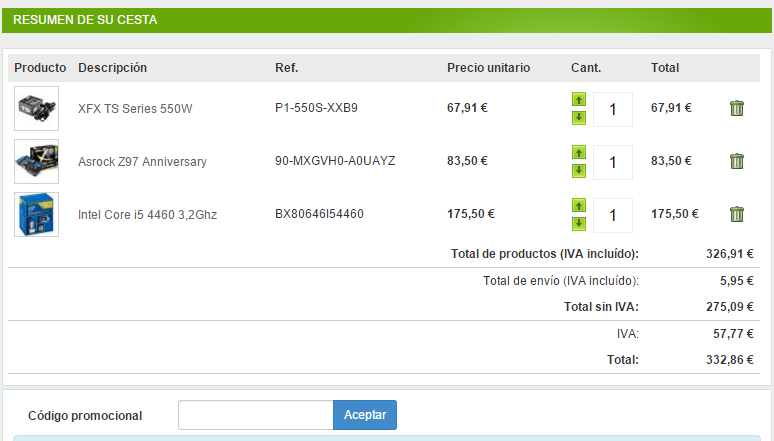Increase quantity of XFX TS Series 550W
Screen dimensions: 774x441
click(x=579, y=99)
